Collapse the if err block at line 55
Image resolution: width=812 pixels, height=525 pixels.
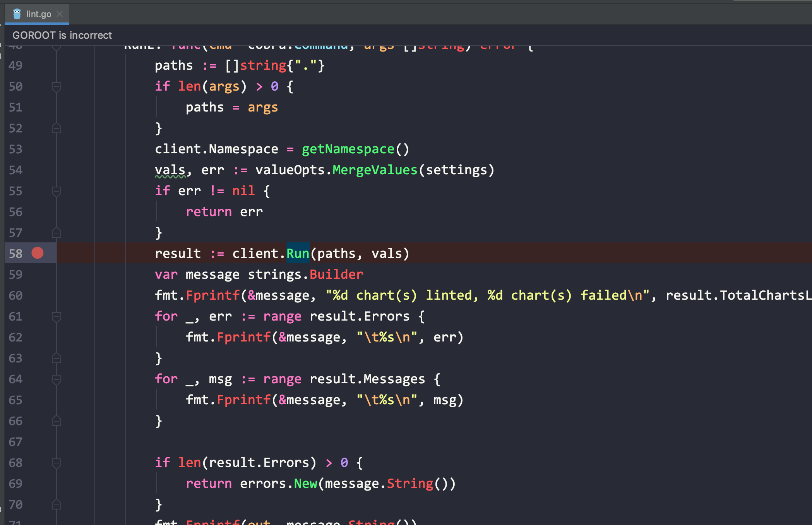coord(56,190)
